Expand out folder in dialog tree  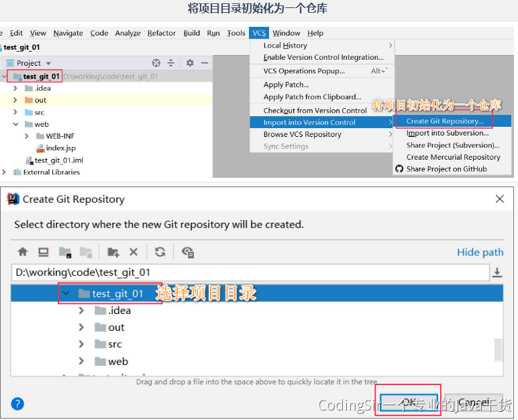pyautogui.click(x=81, y=327)
